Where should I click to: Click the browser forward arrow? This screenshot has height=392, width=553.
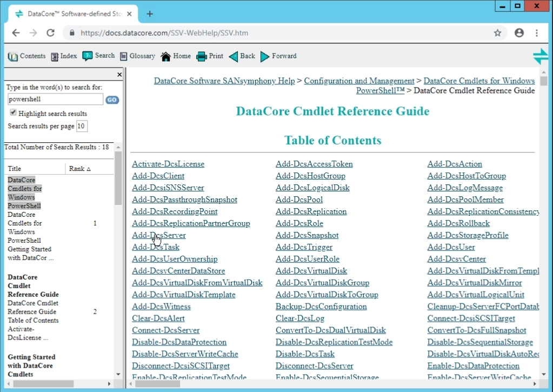tap(33, 33)
